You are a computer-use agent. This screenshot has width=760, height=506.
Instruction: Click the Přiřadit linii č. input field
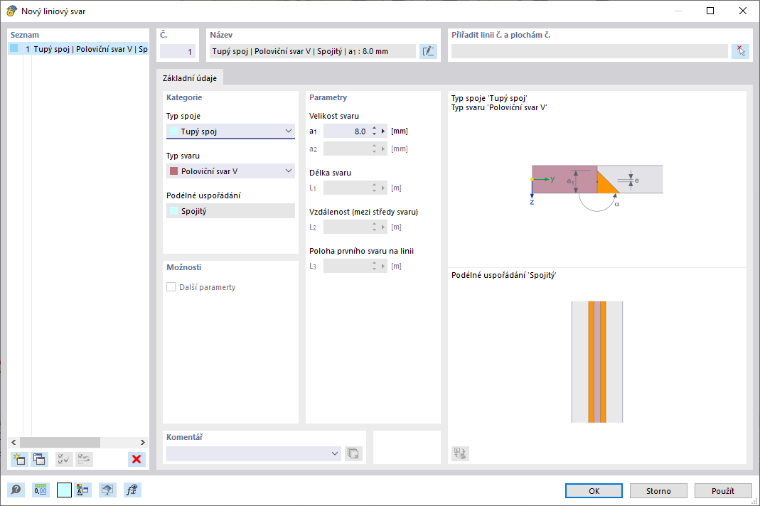[589, 51]
